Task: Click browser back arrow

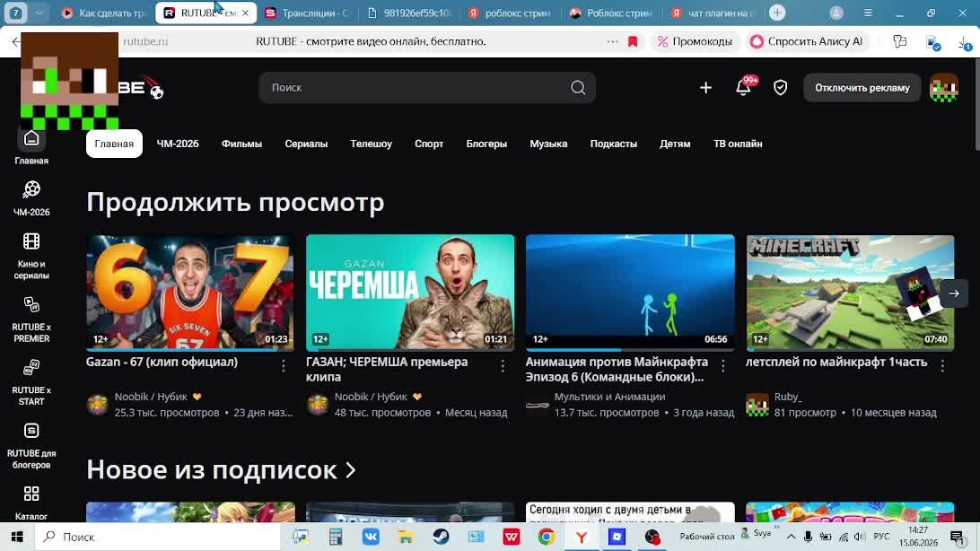Action: point(15,42)
